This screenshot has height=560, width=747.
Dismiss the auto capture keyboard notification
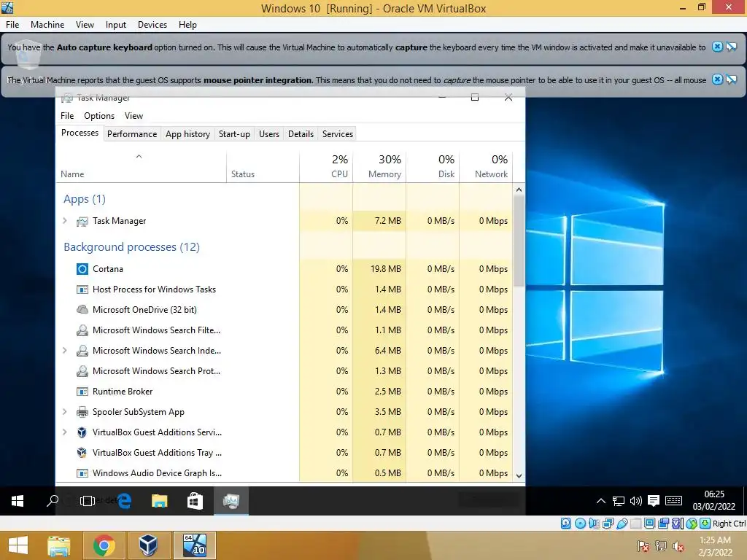717,47
